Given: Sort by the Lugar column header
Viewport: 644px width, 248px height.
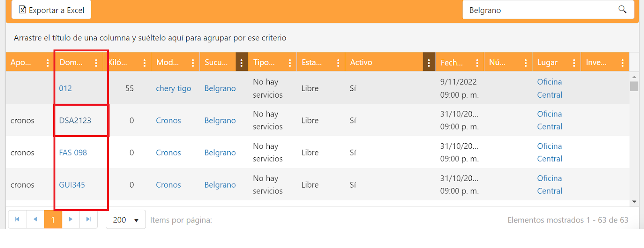Looking at the screenshot, I should [x=547, y=63].
